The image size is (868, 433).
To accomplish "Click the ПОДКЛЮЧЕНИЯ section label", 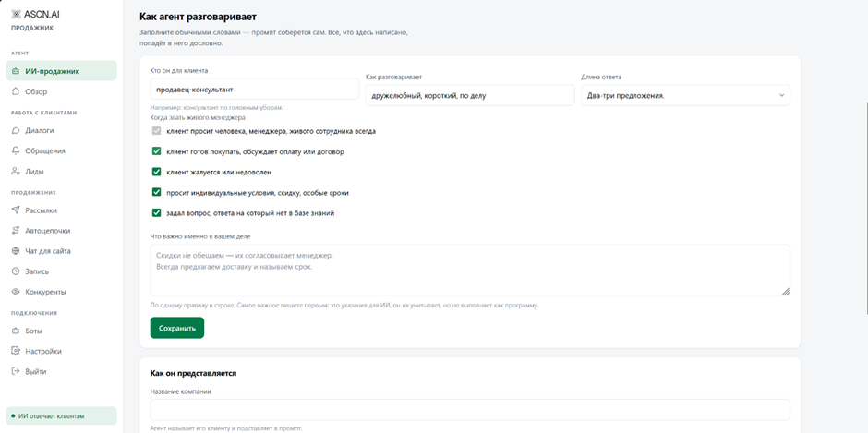I will tap(34, 313).
